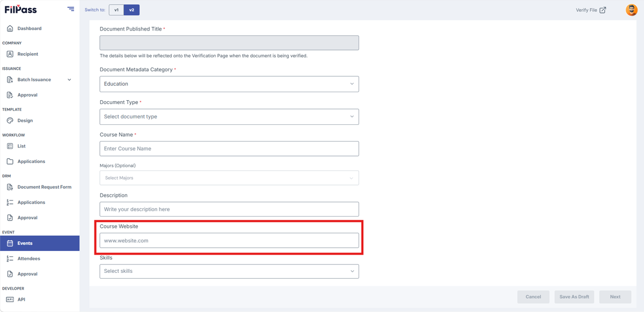Screen dimensions: 644x312
Task: Click the Workflow Applications folder icon
Action: pyautogui.click(x=10, y=161)
